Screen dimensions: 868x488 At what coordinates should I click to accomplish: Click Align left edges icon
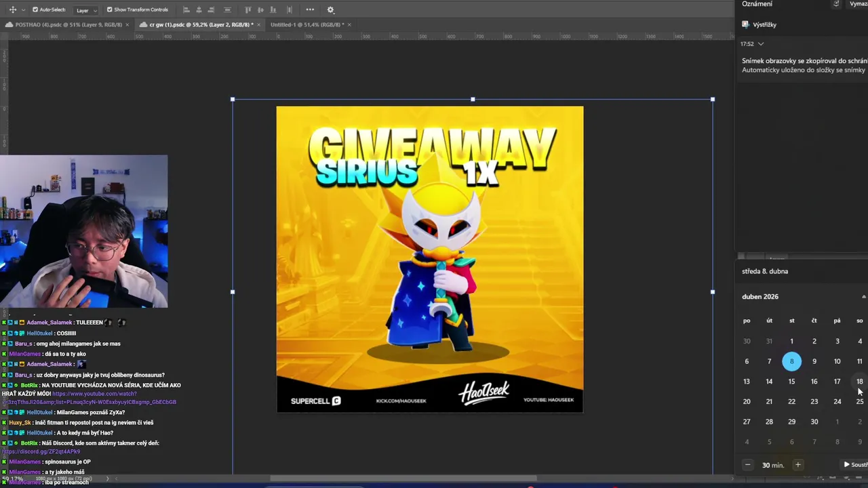[186, 9]
